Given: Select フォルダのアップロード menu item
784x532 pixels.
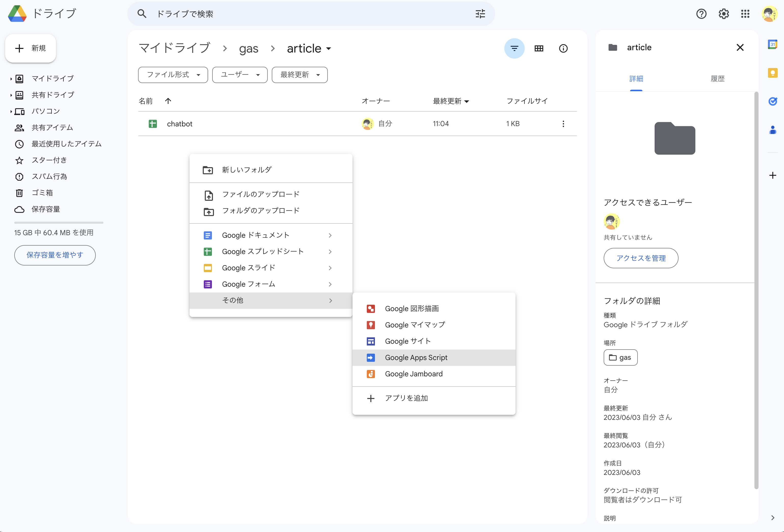Looking at the screenshot, I should pos(271,211).
